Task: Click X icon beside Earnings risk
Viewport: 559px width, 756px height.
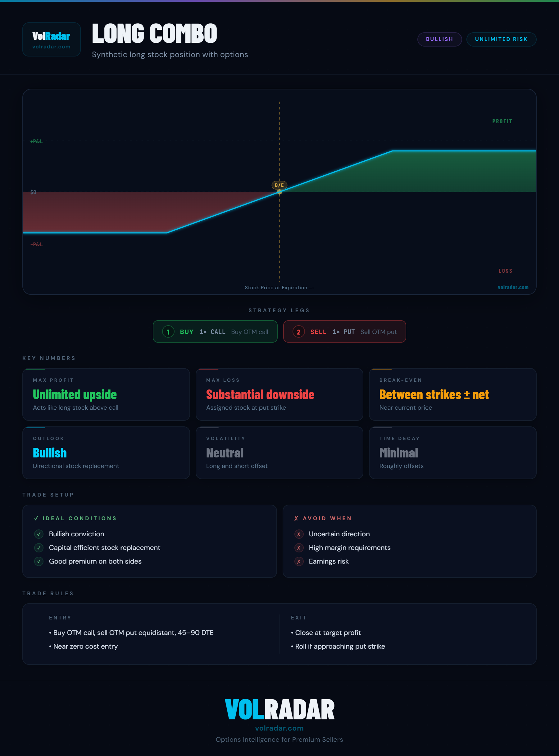Action: tap(298, 561)
